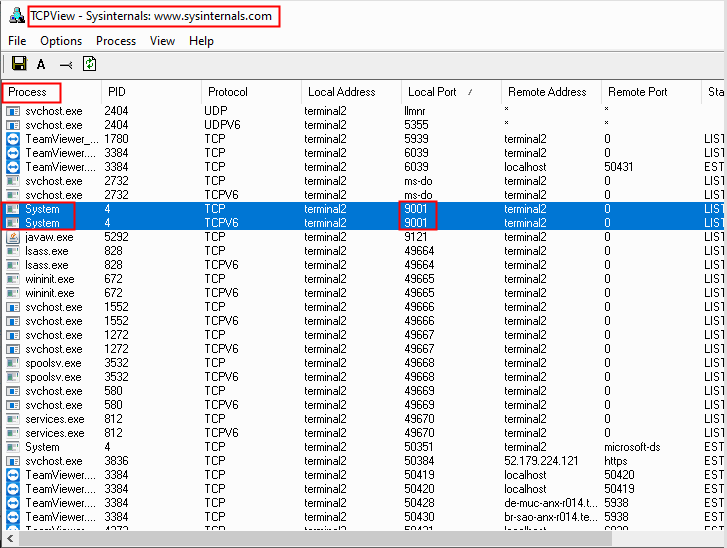Viewport: 727px width, 548px height.
Task: Sort by the PID column header
Action: click(x=152, y=92)
